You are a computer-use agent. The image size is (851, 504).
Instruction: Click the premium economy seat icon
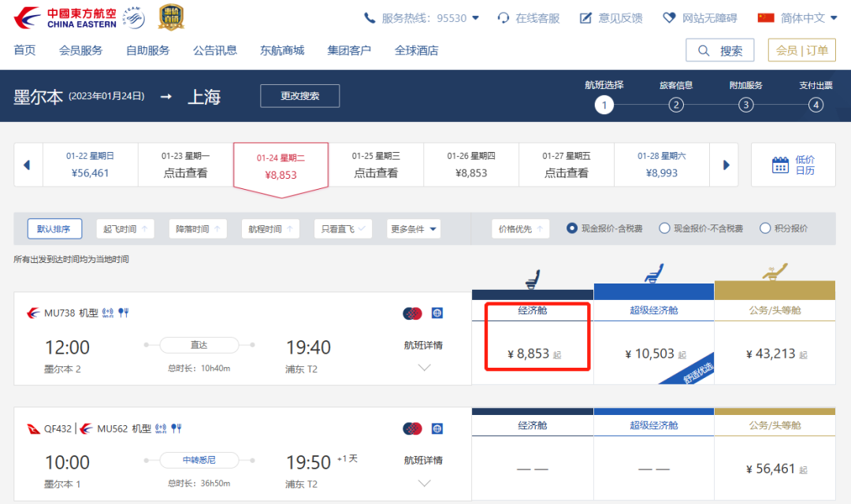point(654,273)
